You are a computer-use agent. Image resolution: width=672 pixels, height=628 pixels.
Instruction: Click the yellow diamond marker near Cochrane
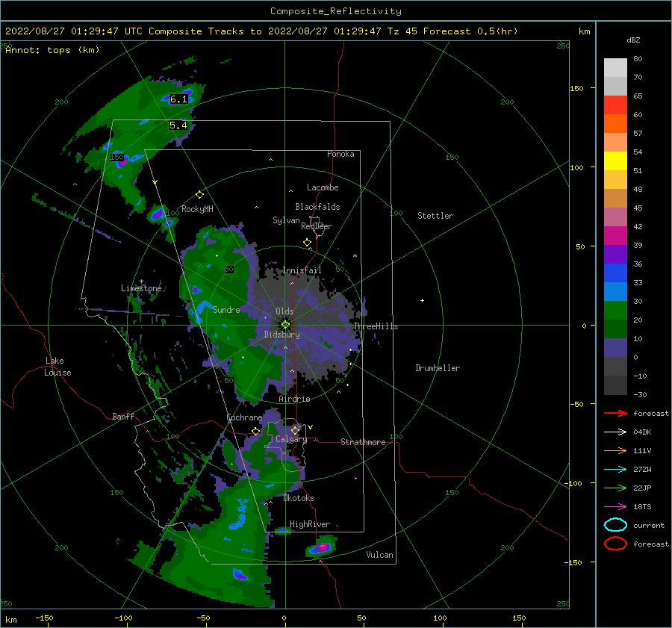pos(256,431)
